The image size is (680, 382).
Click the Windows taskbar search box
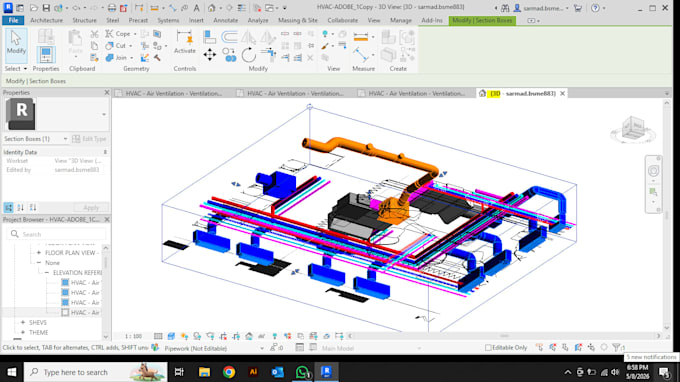[95, 372]
